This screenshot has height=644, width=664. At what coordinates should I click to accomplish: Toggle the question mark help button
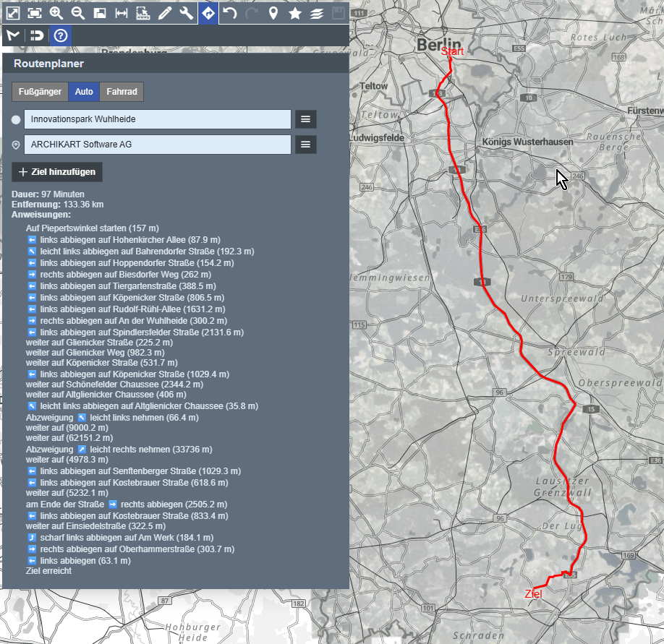pyautogui.click(x=61, y=35)
